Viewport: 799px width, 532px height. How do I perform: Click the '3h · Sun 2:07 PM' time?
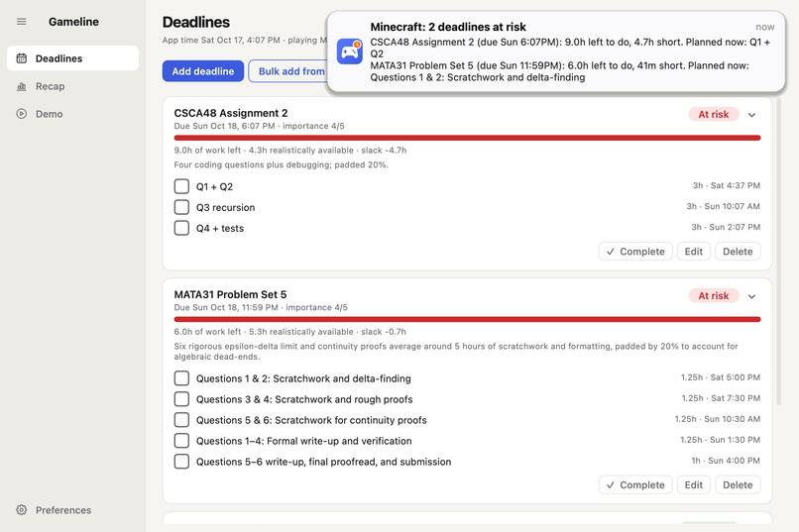(726, 228)
